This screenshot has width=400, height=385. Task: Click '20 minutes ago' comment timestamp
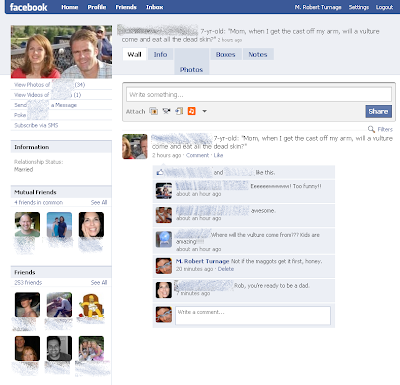click(x=194, y=269)
